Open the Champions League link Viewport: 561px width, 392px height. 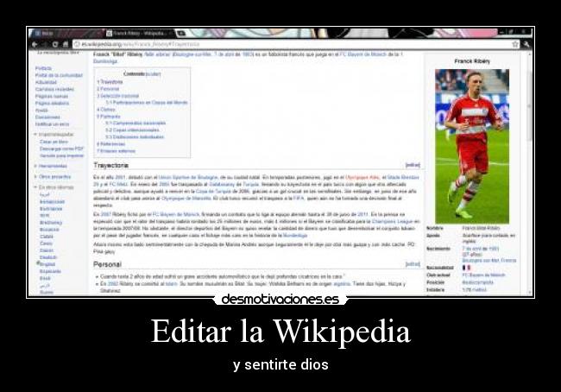[392, 222]
